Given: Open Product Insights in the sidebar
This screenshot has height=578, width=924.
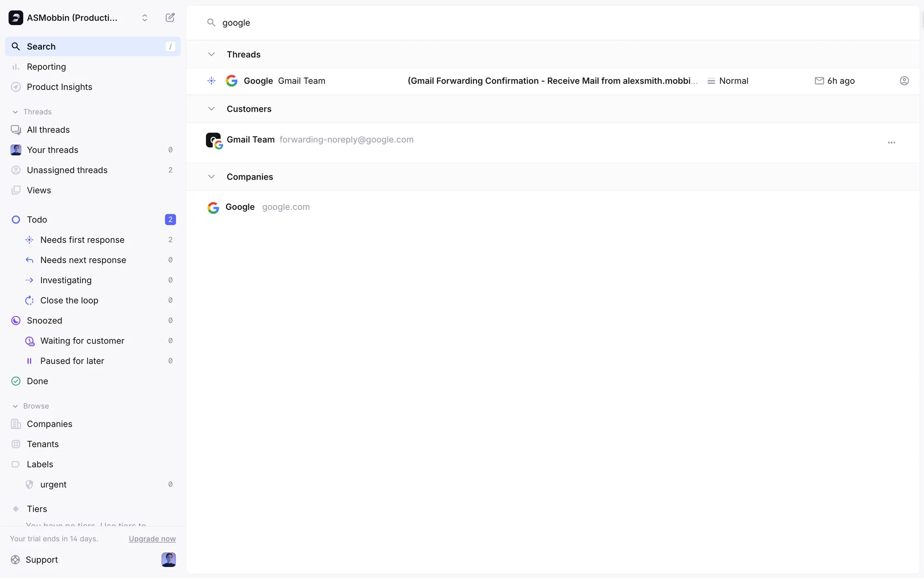Looking at the screenshot, I should [59, 87].
